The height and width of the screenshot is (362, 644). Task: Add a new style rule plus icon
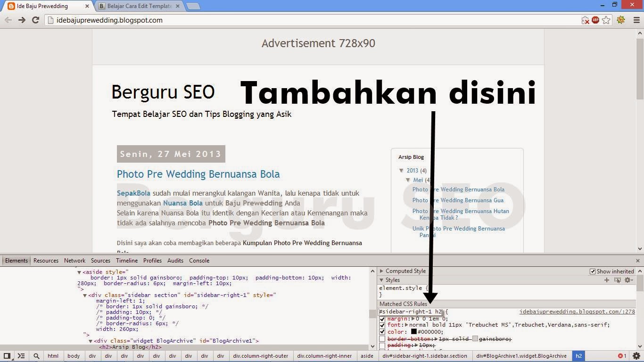coord(607,280)
